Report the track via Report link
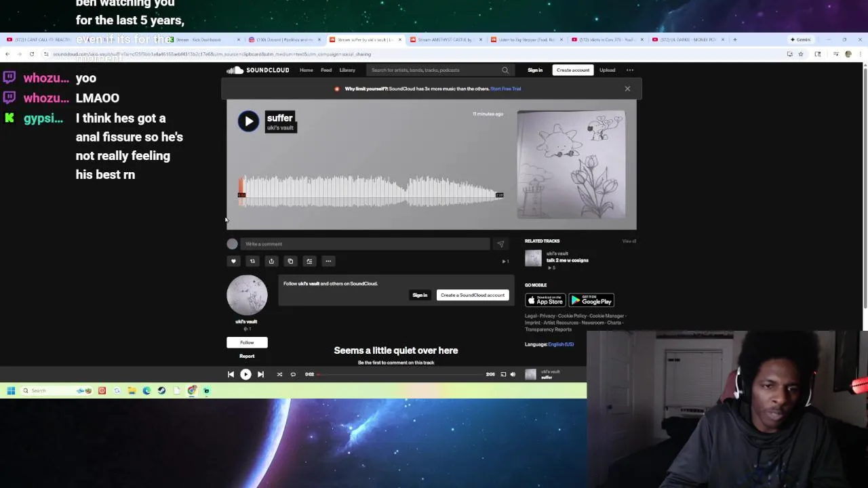 click(247, 356)
